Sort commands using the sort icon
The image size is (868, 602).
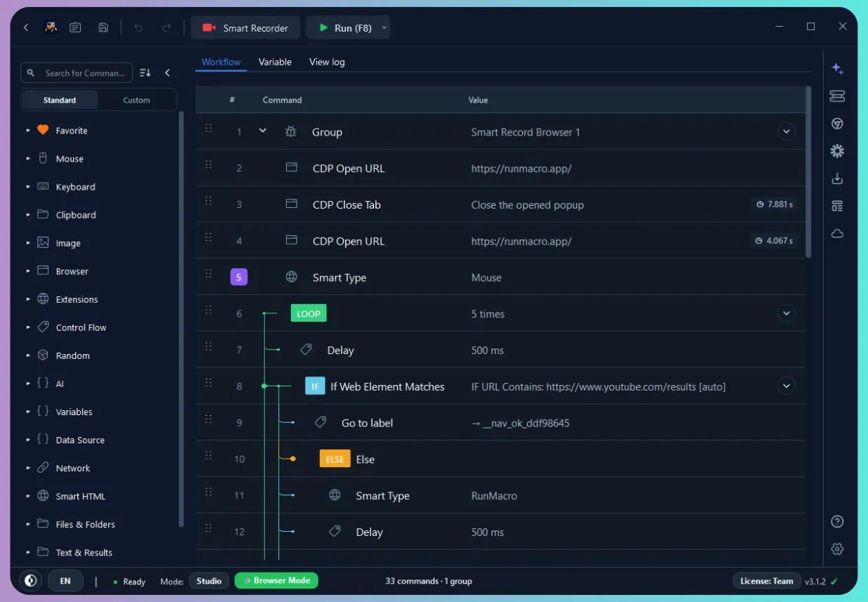(x=145, y=72)
